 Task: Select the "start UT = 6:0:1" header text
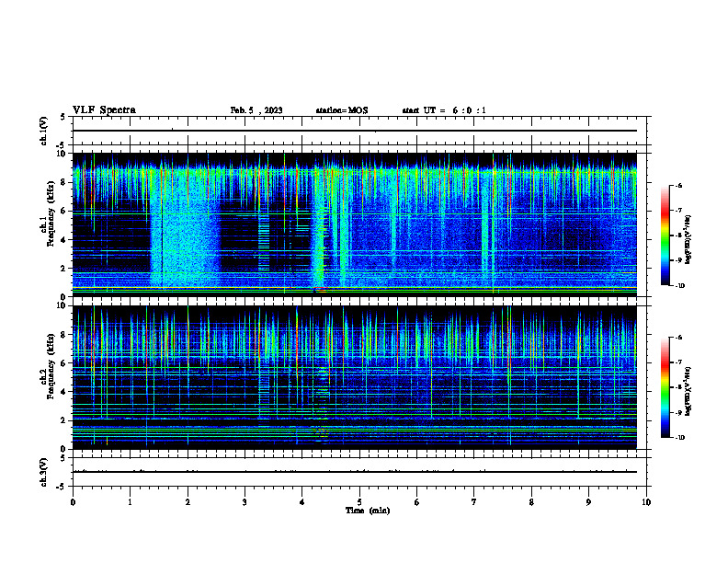pyautogui.click(x=444, y=110)
